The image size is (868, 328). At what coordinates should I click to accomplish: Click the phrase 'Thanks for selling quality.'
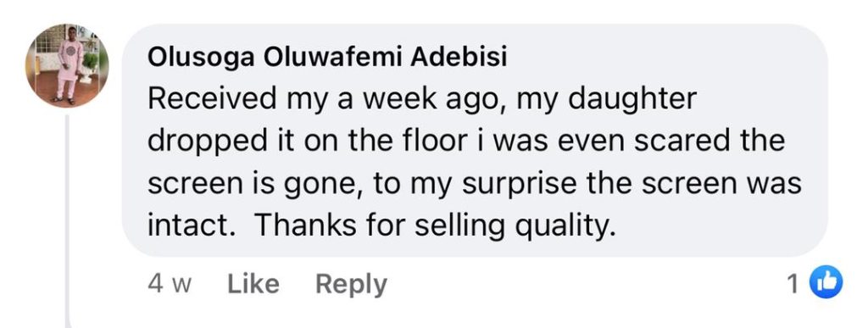coord(435,226)
